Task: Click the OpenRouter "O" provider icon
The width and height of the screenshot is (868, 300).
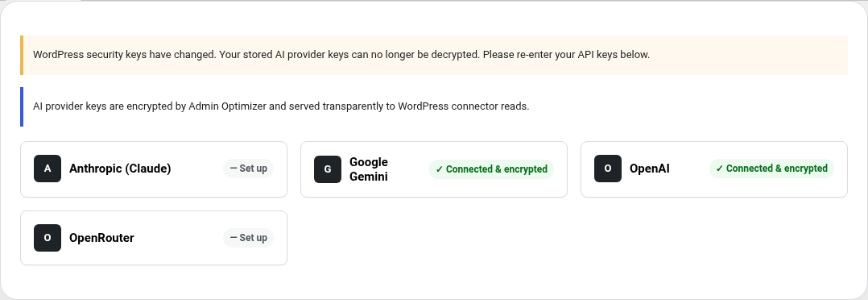Action: pos(47,238)
